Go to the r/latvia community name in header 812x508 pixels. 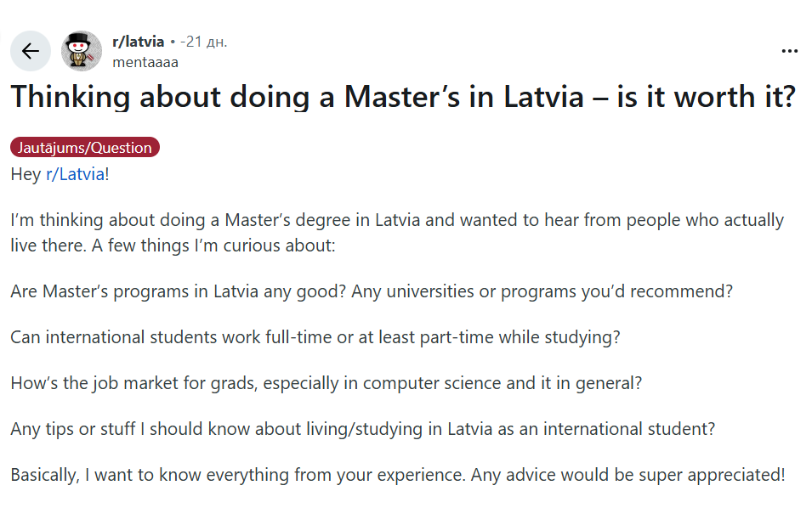tap(138, 42)
